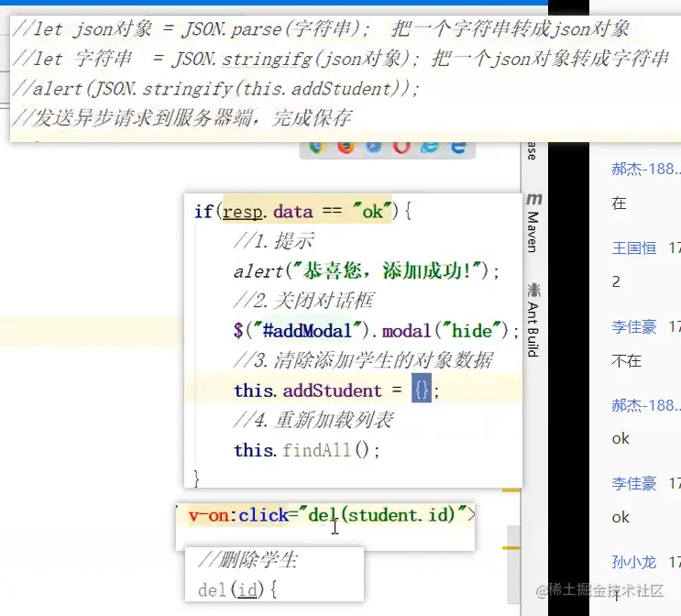
Task: Click the this.findAll() call
Action: 307,449
